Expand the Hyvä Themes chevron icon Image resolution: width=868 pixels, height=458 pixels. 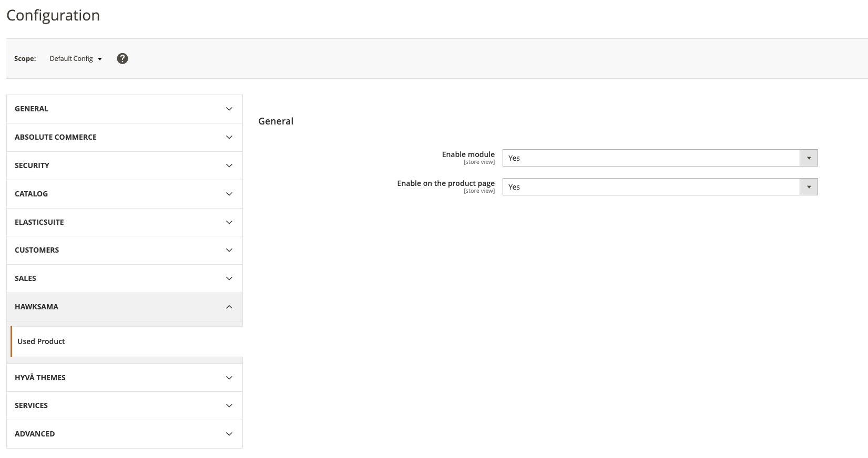click(x=229, y=378)
